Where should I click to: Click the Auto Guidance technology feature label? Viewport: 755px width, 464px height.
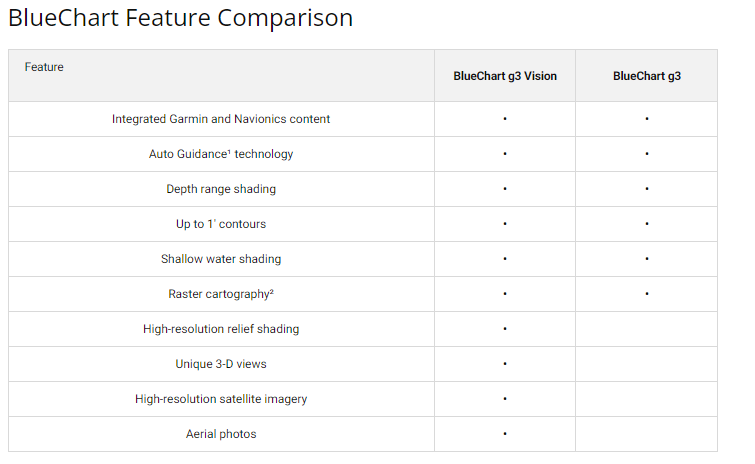tap(221, 154)
